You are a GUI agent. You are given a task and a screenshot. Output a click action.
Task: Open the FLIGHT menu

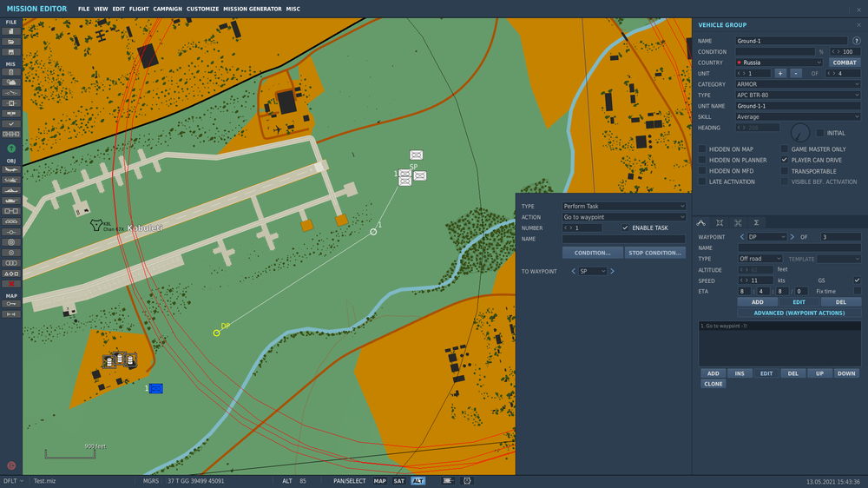pos(139,9)
